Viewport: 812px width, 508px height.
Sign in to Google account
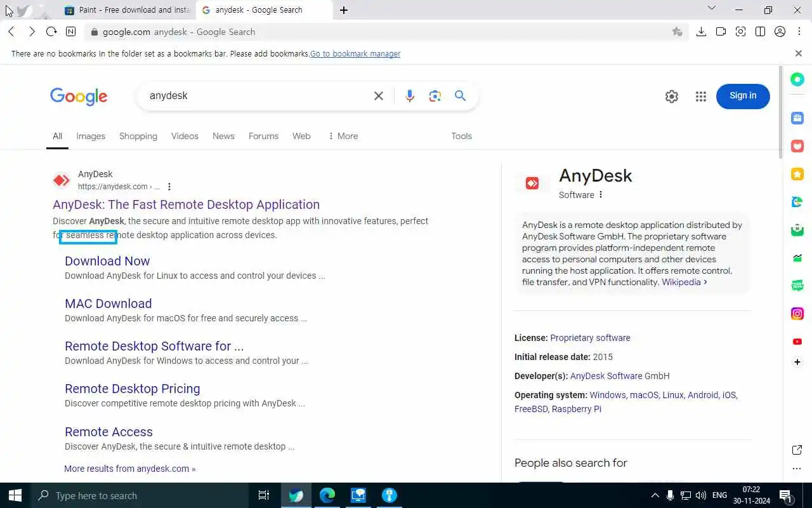pos(743,96)
